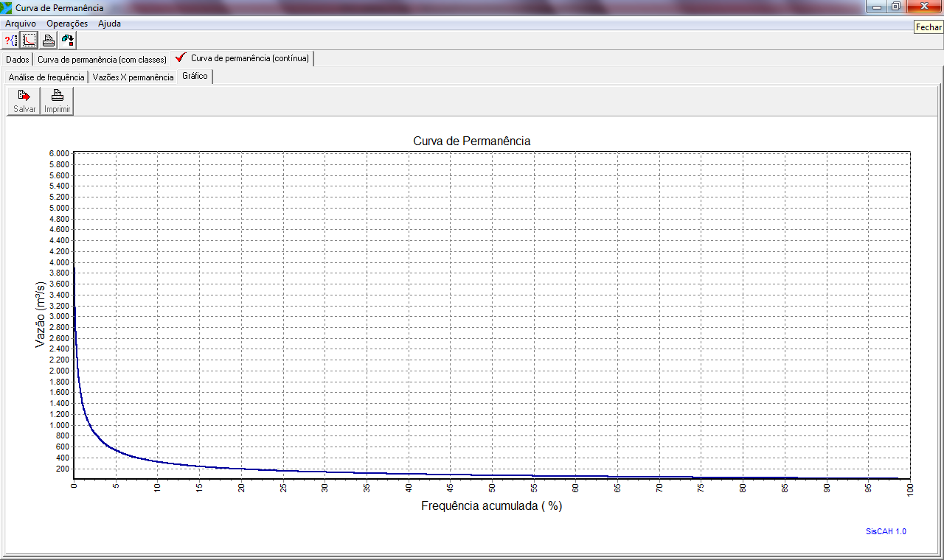The height and width of the screenshot is (560, 944).
Task: Select the Gráfico sub-tab
Action: point(195,77)
